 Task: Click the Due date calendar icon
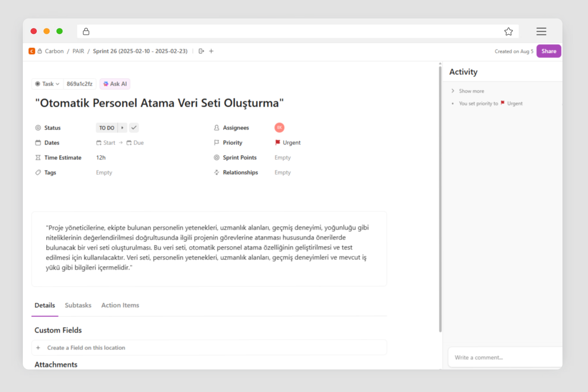coord(129,143)
